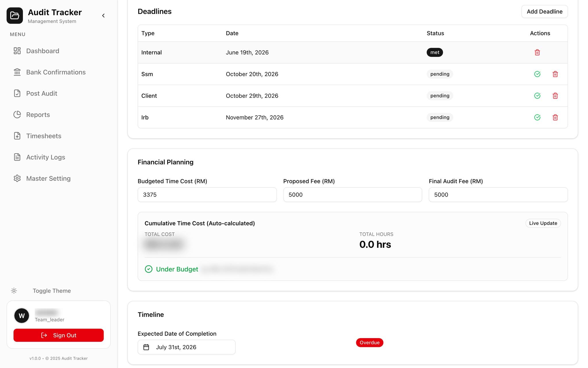Mark the Client deadline as met
Image resolution: width=588 pixels, height=368 pixels.
pos(537,96)
